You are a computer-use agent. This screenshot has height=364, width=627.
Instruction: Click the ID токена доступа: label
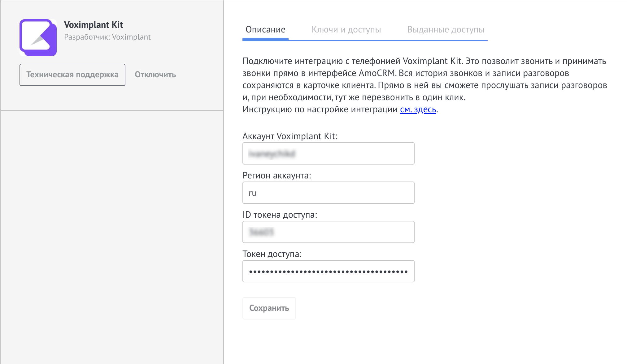280,215
